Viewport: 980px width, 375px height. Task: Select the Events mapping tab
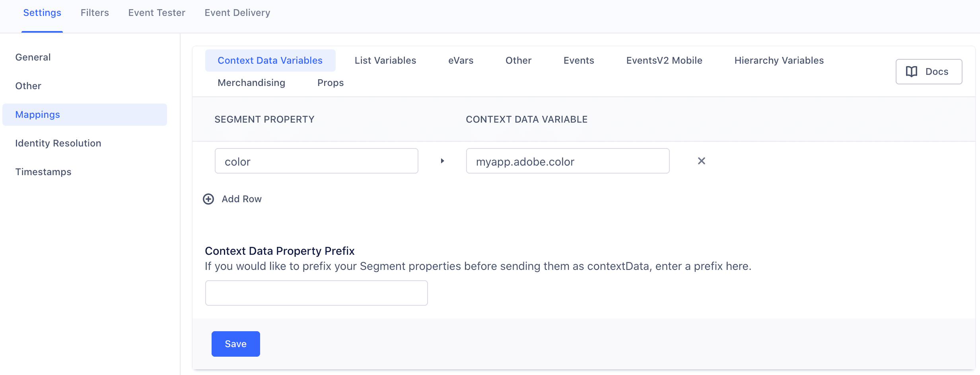click(x=579, y=60)
